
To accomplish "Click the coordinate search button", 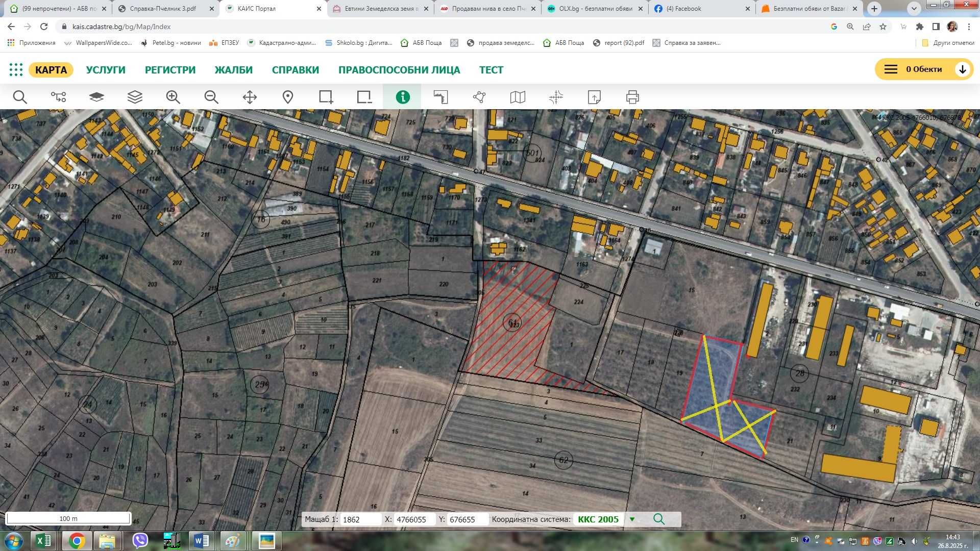I will [659, 519].
